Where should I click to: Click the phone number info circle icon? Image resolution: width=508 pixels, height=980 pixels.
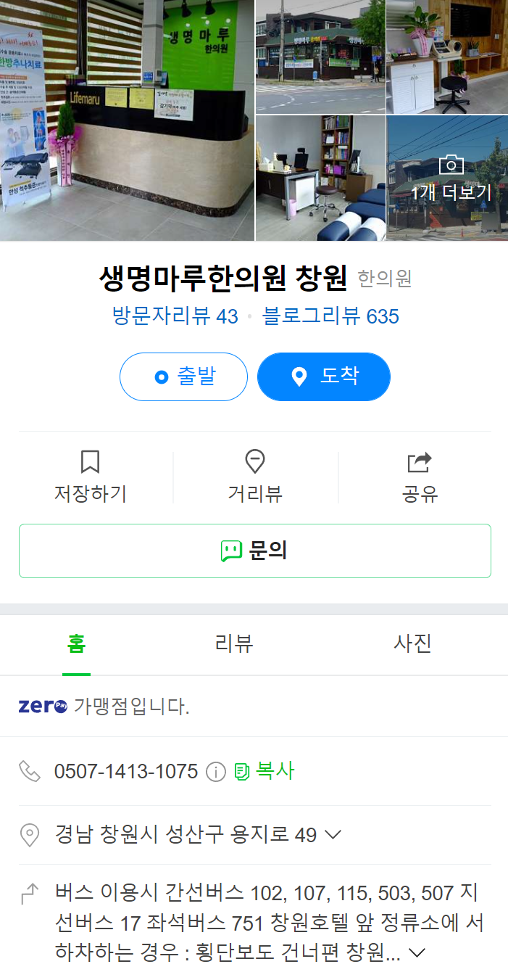[216, 772]
